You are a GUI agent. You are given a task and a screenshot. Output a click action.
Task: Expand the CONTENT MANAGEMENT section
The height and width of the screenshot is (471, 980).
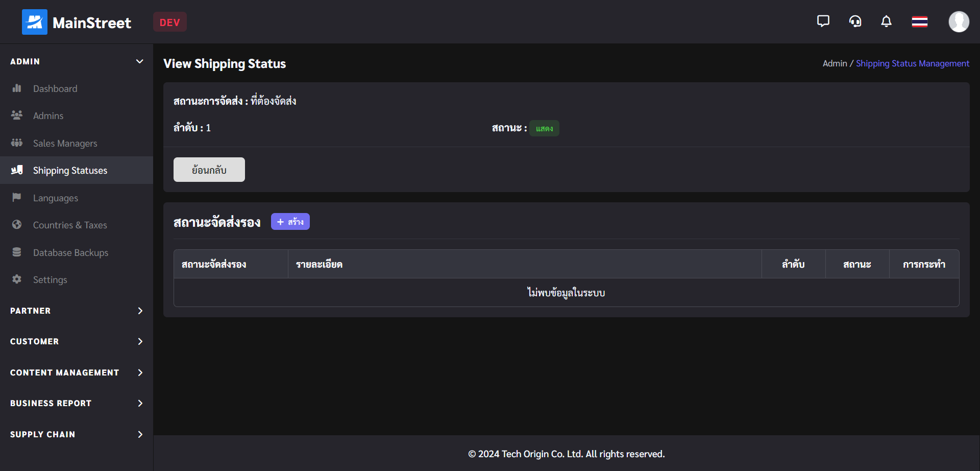point(77,372)
